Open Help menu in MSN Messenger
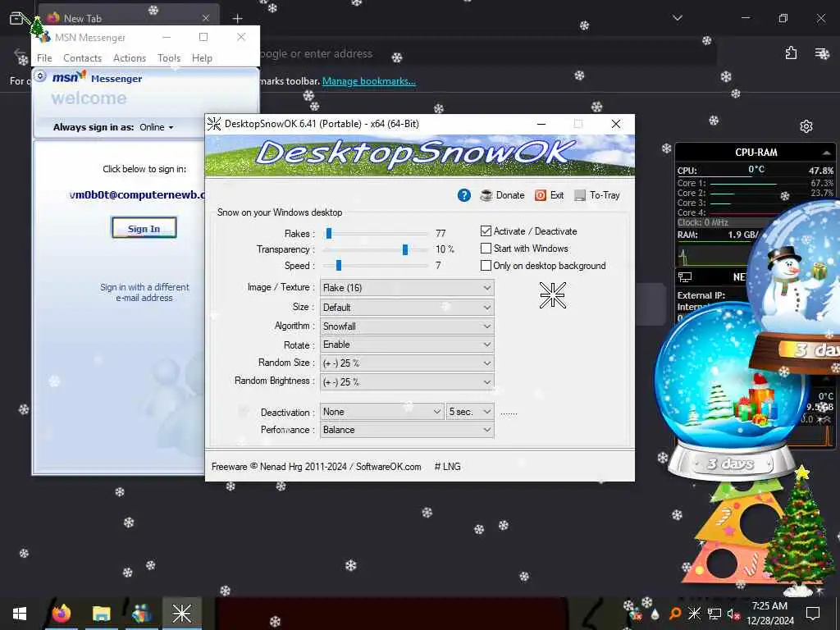 point(202,58)
